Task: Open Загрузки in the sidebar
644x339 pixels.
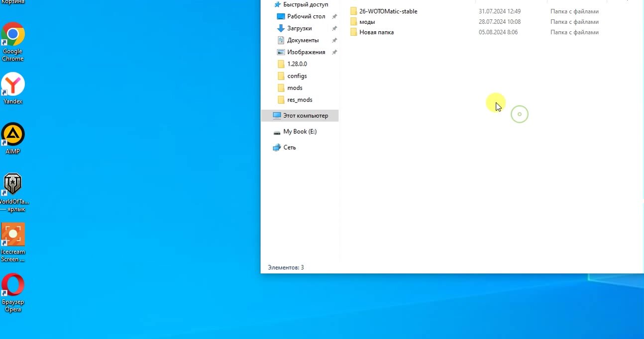Action: pyautogui.click(x=299, y=28)
